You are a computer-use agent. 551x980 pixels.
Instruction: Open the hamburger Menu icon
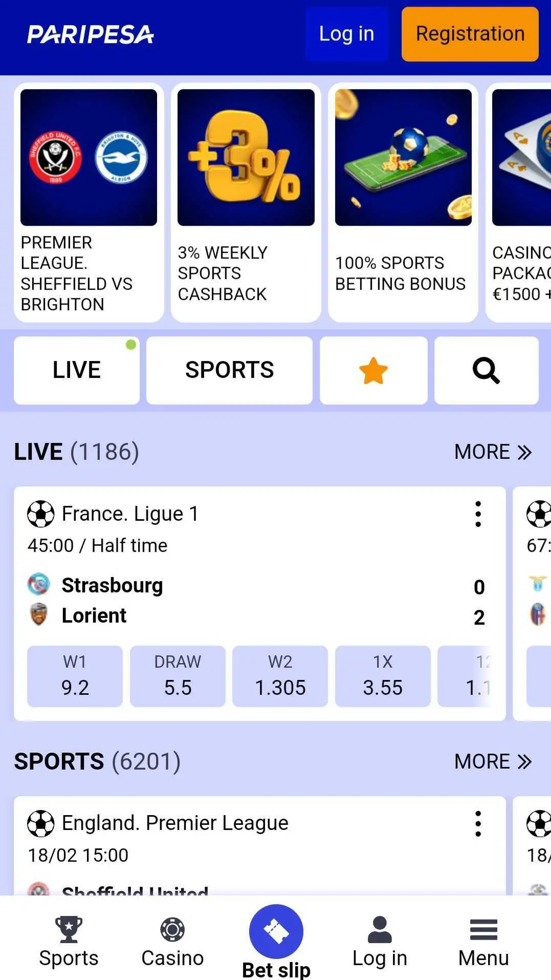(483, 930)
